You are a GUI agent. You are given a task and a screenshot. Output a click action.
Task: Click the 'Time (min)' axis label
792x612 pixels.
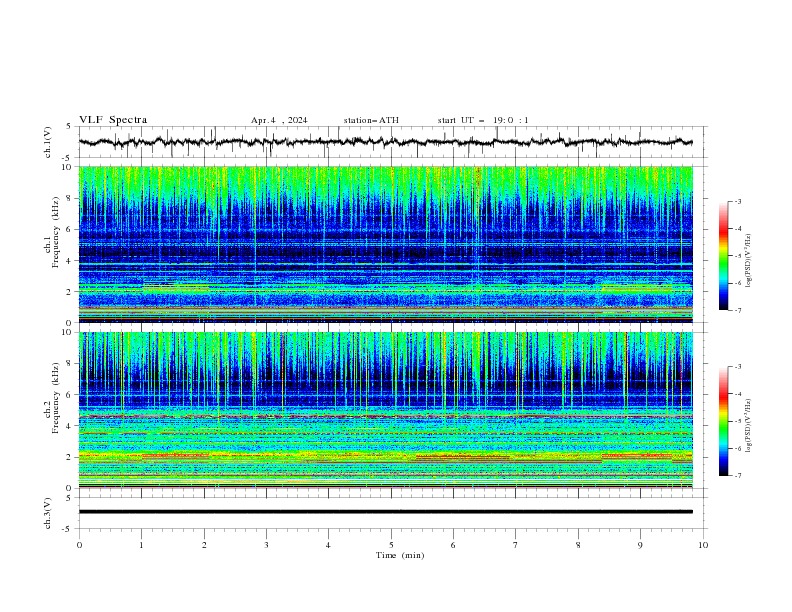[400, 555]
